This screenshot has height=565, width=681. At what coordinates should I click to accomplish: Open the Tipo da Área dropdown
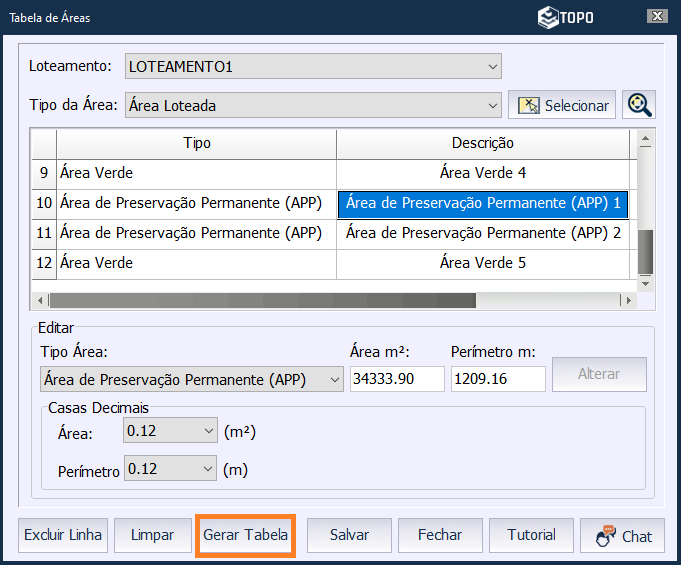click(x=492, y=105)
